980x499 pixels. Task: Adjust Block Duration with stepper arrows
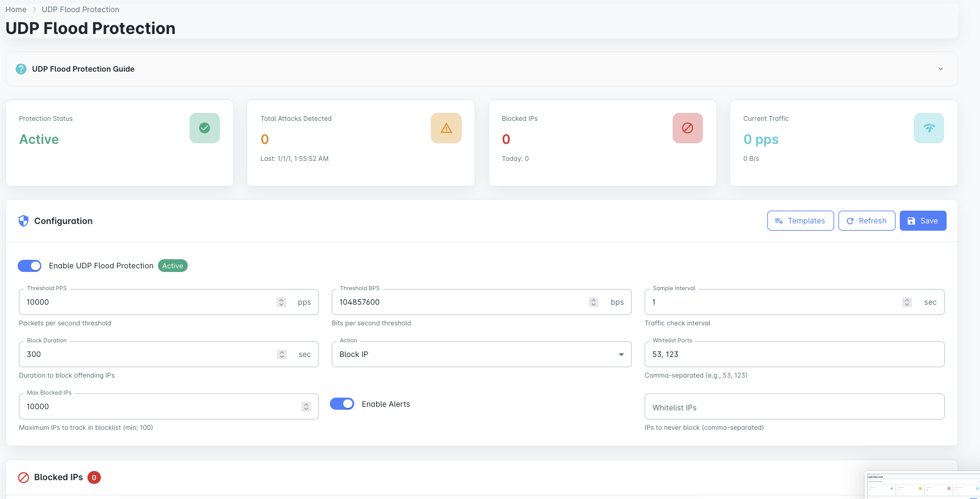pyautogui.click(x=281, y=355)
